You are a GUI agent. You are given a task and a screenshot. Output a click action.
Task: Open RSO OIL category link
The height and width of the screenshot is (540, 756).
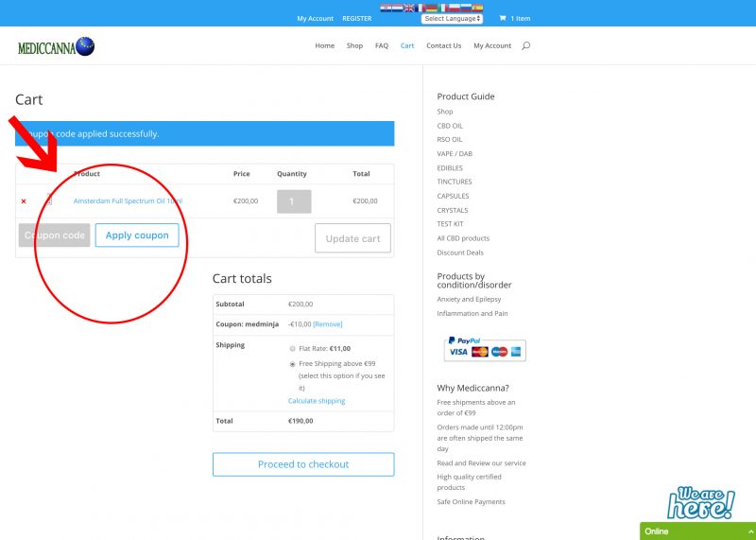click(450, 139)
